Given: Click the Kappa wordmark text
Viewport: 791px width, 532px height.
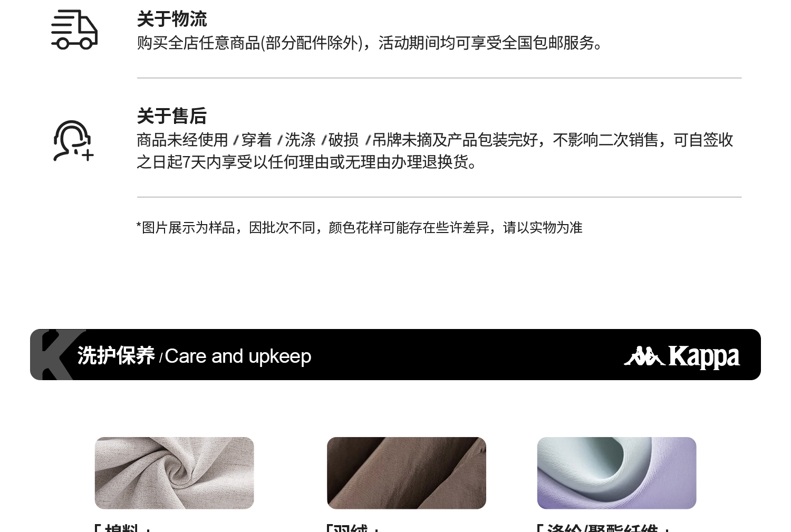Looking at the screenshot, I should pyautogui.click(x=704, y=357).
